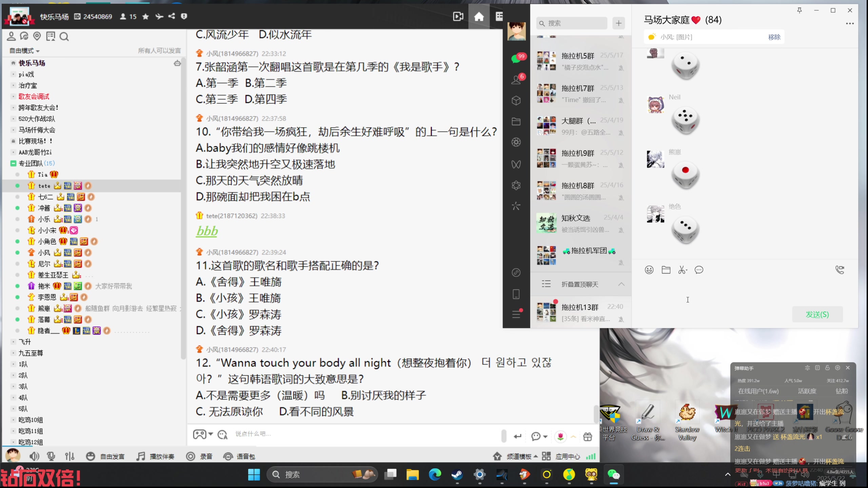Open WeChat files folder icon in sidebar
The image size is (868, 488).
tap(516, 121)
